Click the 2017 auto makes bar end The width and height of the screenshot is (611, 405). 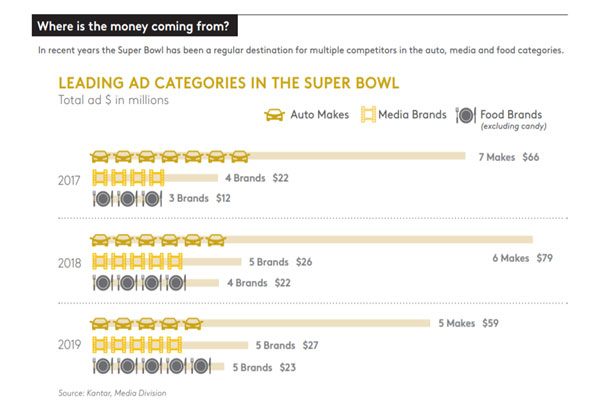pyautogui.click(x=463, y=156)
